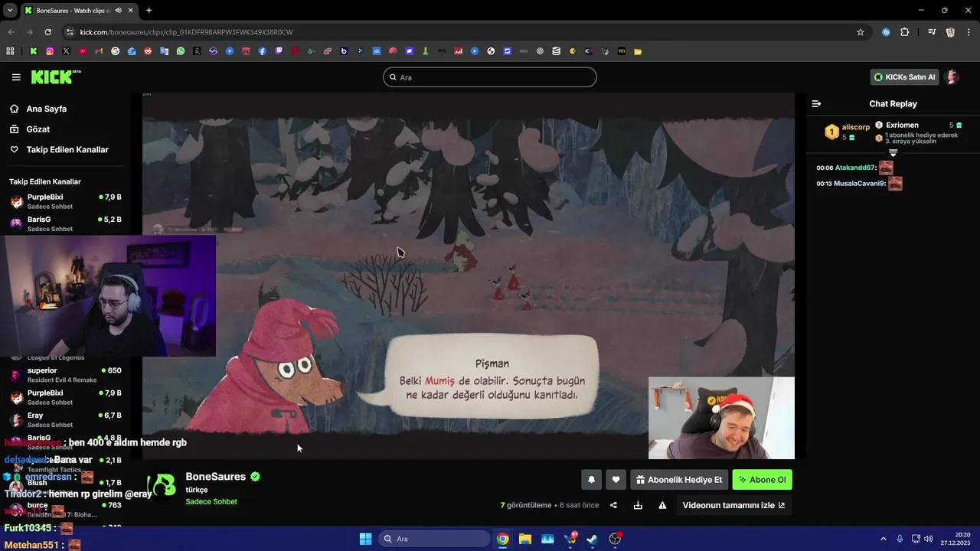Download the clip via download icon
Screen dimensions: 980x551
(x=638, y=505)
